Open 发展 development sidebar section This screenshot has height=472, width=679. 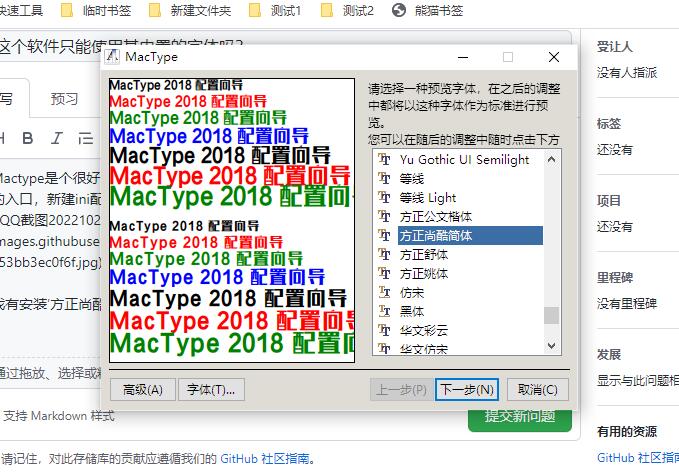tap(608, 354)
